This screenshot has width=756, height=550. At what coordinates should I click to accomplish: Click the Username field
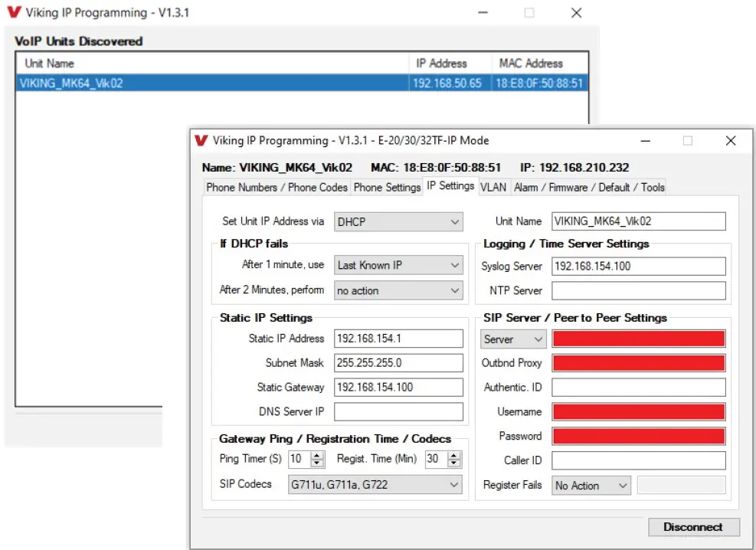[638, 411]
